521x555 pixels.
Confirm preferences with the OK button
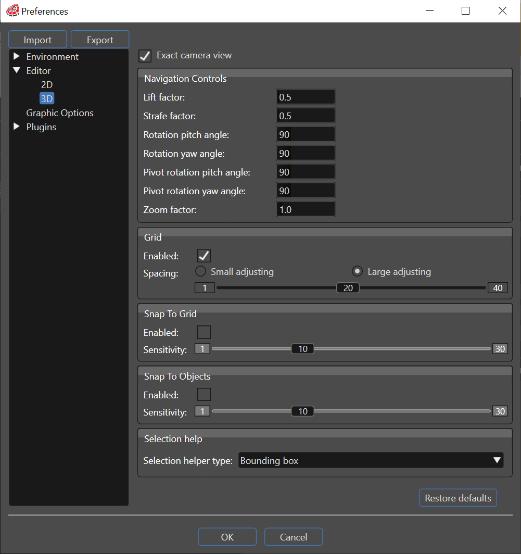tap(227, 537)
